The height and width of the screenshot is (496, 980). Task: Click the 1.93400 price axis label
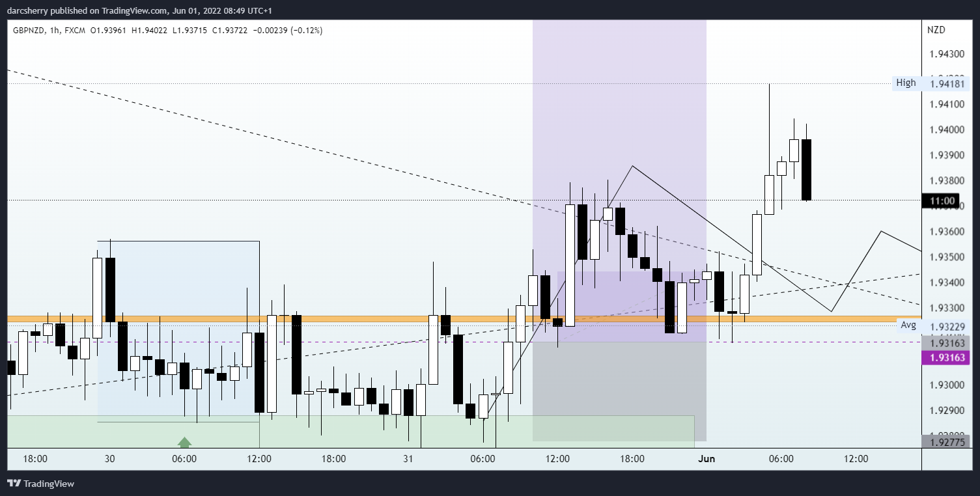(x=947, y=282)
